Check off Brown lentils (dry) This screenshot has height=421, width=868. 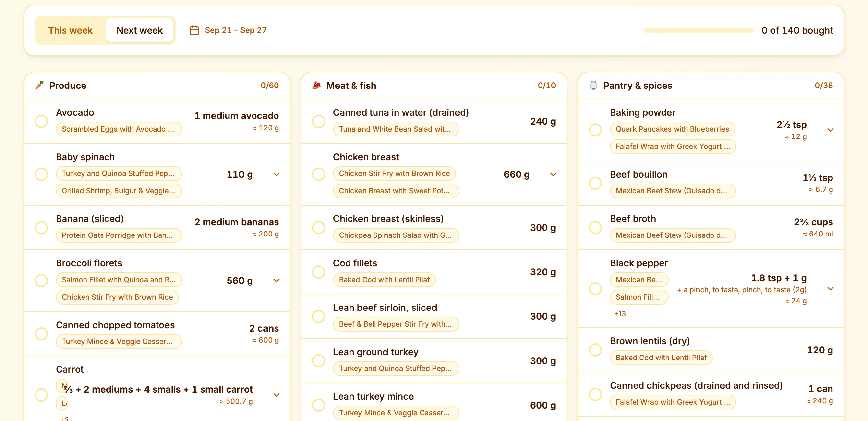pos(595,350)
